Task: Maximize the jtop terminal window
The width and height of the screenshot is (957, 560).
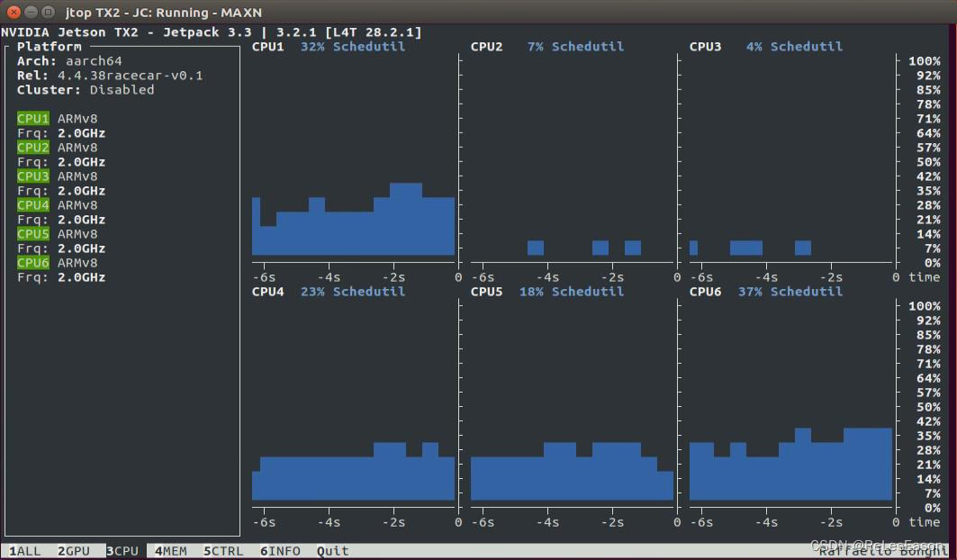Action: [49, 12]
